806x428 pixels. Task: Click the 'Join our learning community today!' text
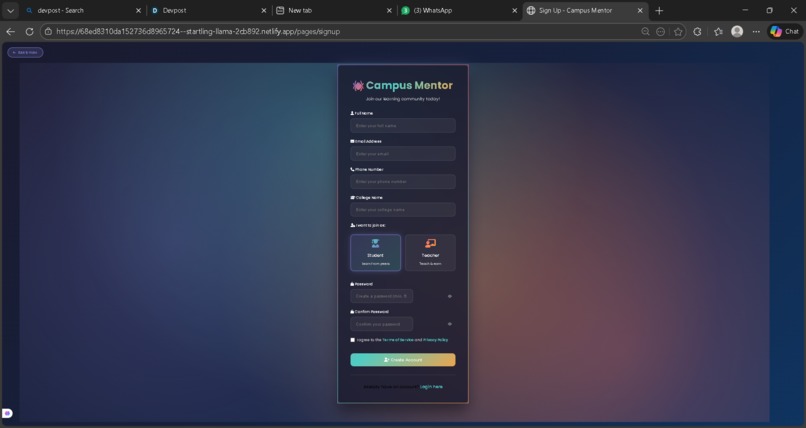coord(402,99)
